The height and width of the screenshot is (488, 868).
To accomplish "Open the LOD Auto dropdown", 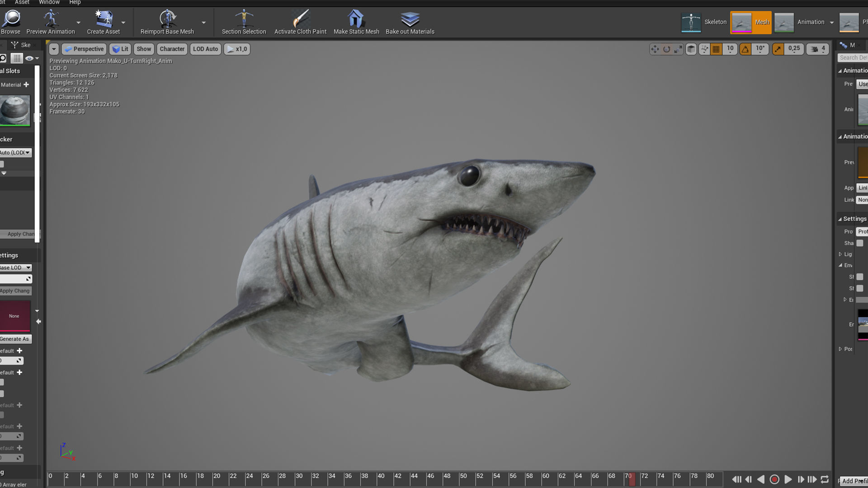I will click(205, 49).
